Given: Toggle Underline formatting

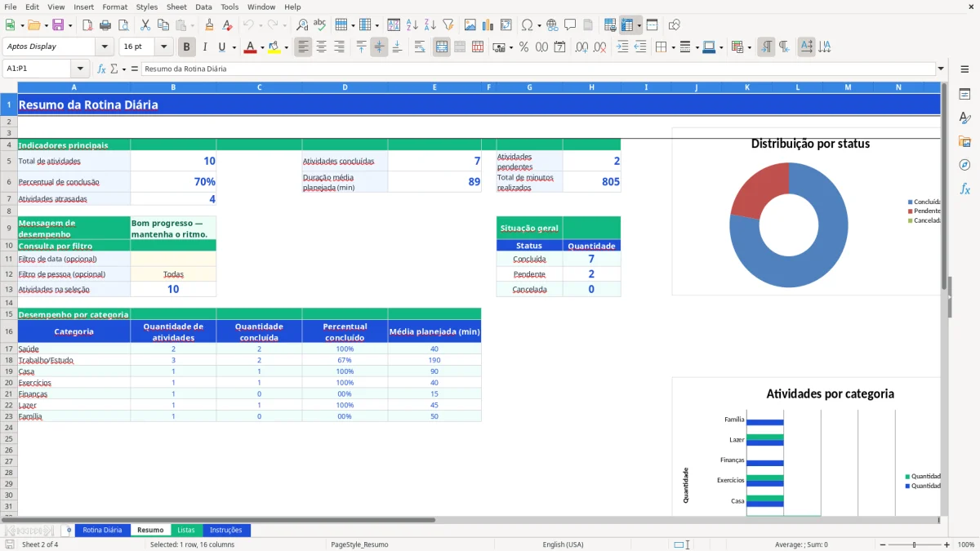Looking at the screenshot, I should pos(222,47).
